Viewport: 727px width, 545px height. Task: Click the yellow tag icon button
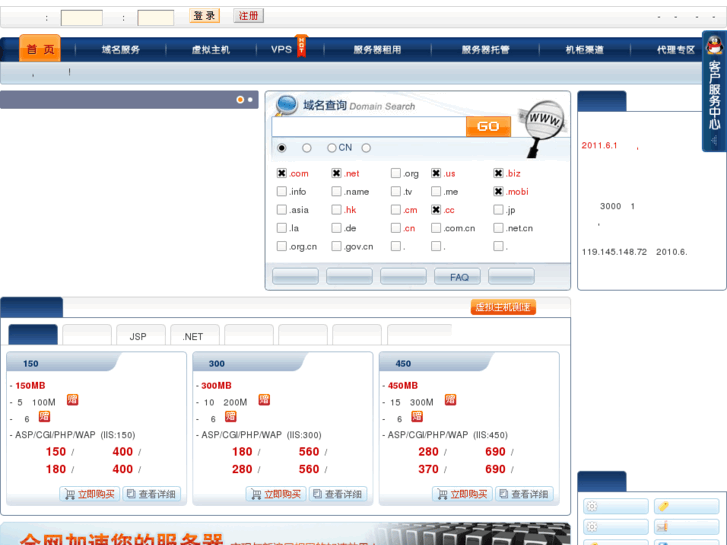point(687,506)
